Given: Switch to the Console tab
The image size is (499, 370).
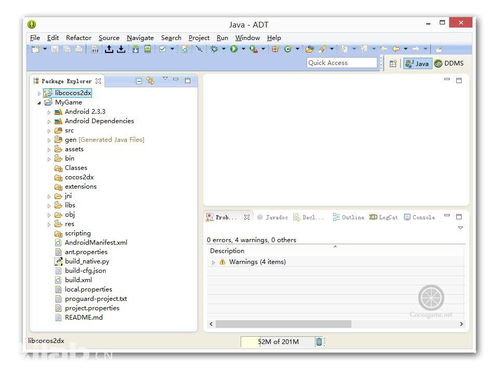Looking at the screenshot, I should [x=420, y=217].
